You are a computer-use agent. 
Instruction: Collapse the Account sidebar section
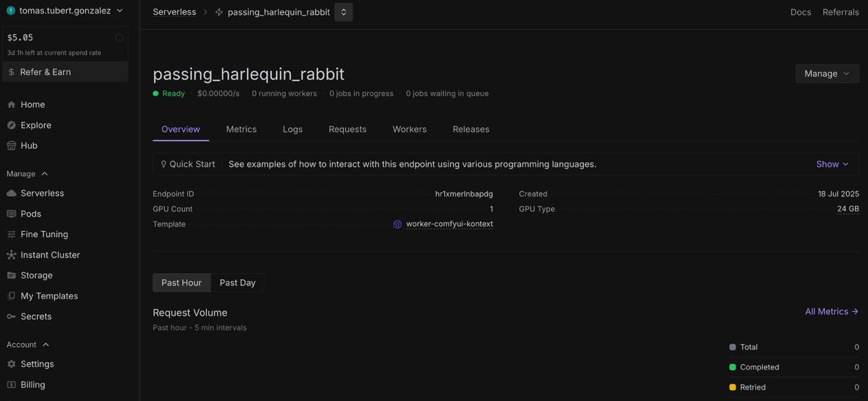click(x=28, y=345)
